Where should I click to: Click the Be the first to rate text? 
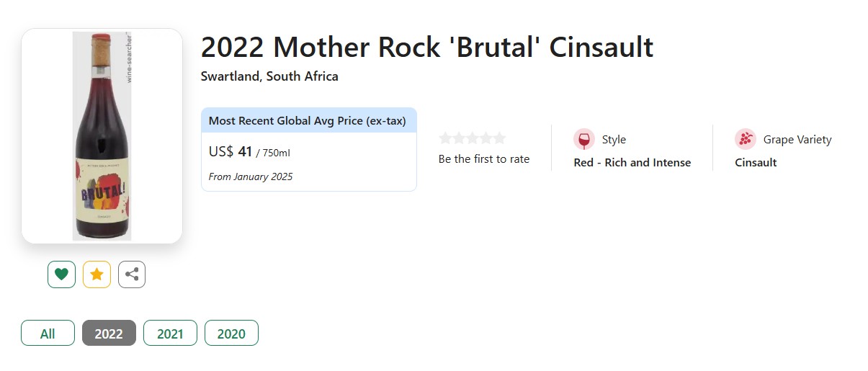[483, 159]
